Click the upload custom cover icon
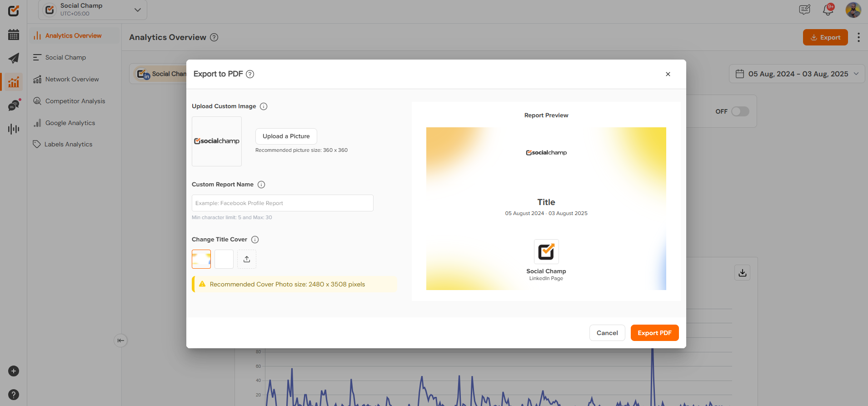Image resolution: width=868 pixels, height=406 pixels. pyautogui.click(x=247, y=259)
